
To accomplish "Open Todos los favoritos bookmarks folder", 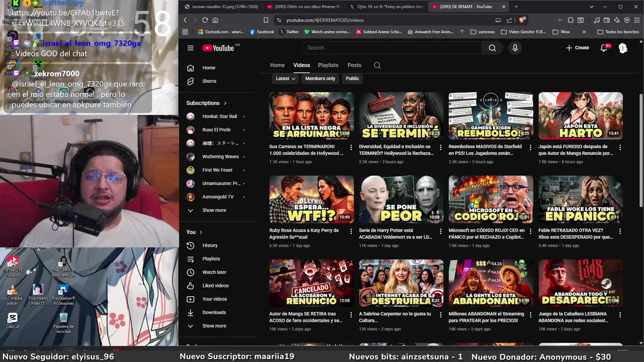I will (x=618, y=32).
